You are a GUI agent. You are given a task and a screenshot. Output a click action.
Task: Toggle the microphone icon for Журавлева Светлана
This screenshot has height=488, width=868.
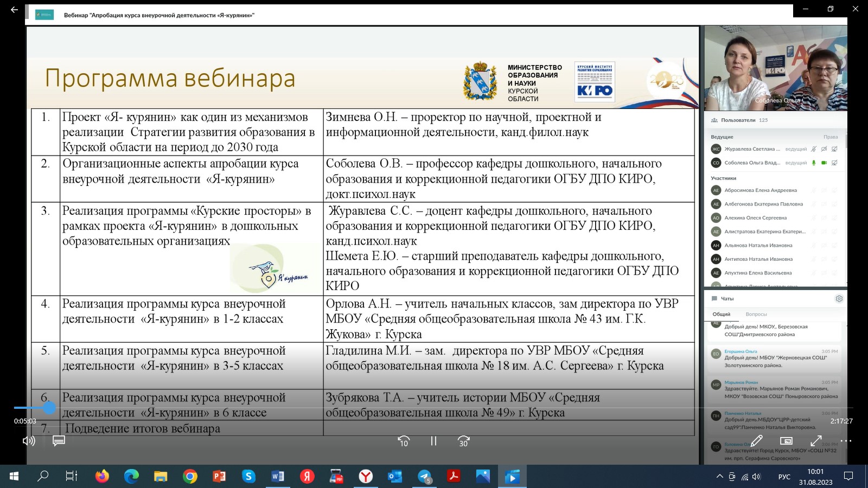813,149
